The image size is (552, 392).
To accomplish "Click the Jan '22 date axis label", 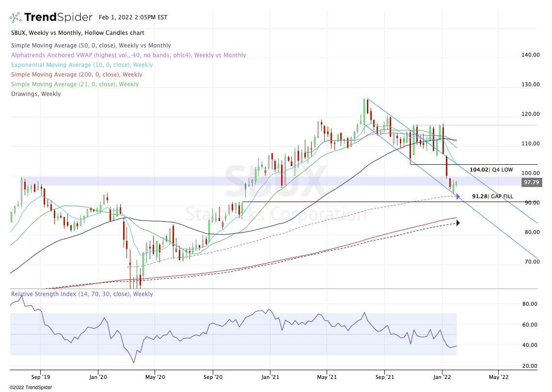I will coord(442,377).
